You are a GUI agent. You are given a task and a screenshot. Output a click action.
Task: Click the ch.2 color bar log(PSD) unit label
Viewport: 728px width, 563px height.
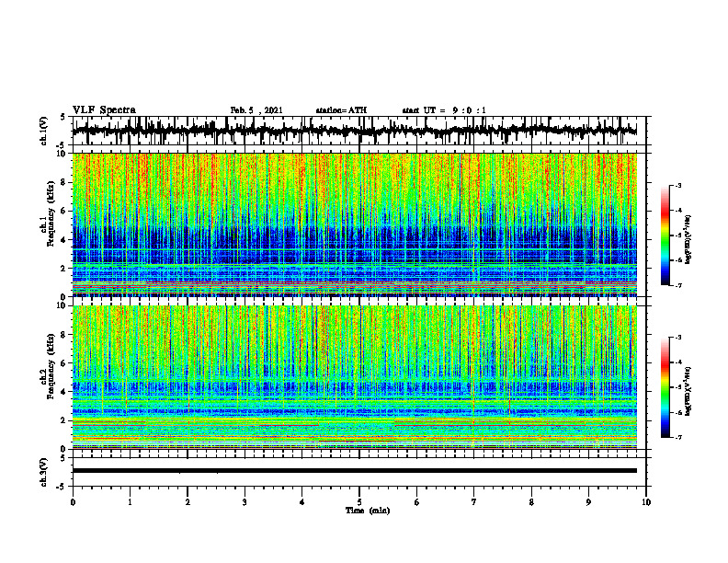coord(688,391)
